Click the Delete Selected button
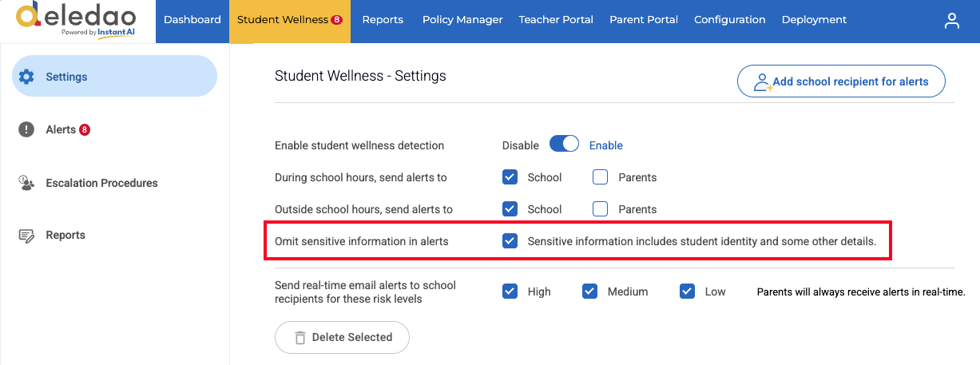The width and height of the screenshot is (980, 365). 342,338
